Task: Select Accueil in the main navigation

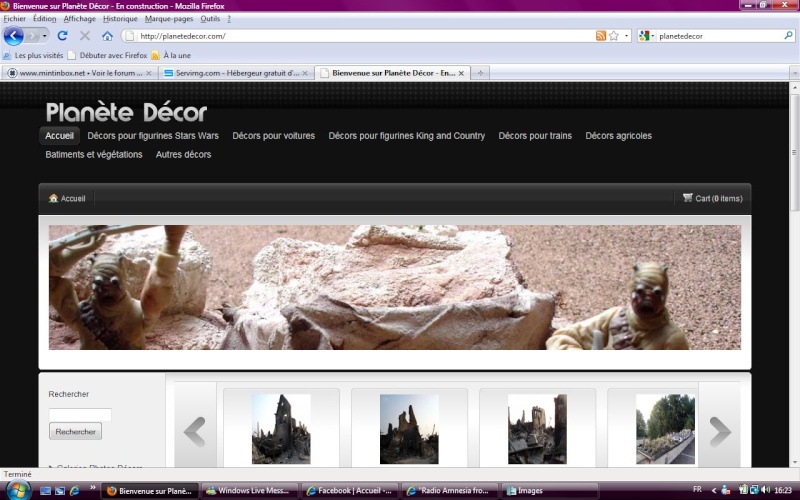Action: 60,136
